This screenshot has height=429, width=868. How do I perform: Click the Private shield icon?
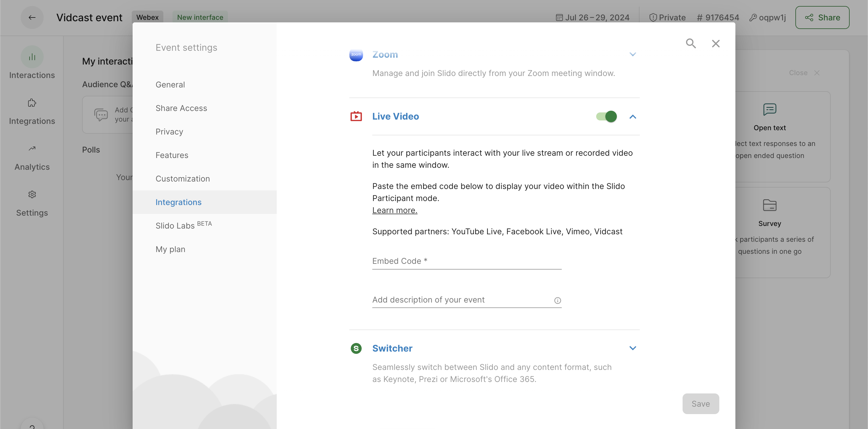tap(653, 17)
